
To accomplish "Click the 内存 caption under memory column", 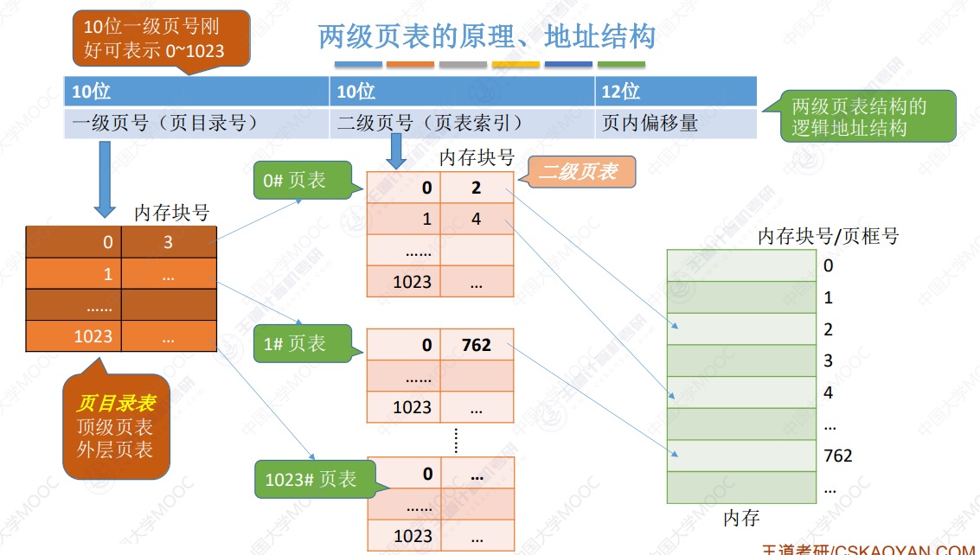I will [741, 518].
